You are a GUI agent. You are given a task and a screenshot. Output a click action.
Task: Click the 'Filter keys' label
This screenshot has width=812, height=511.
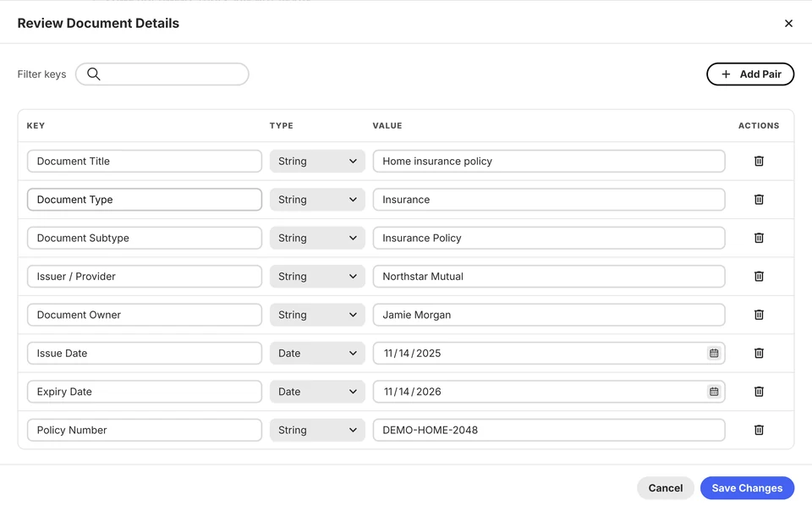point(42,74)
